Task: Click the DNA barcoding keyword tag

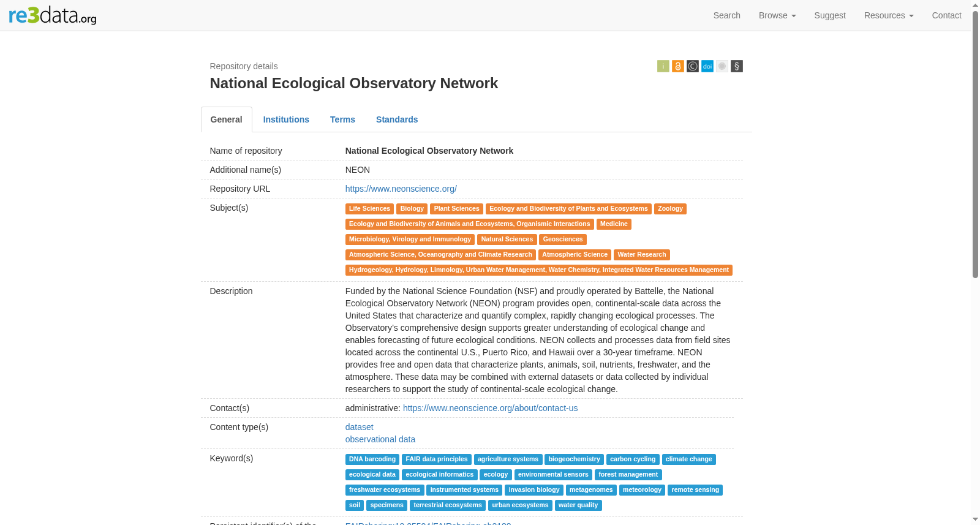Action: (372, 459)
